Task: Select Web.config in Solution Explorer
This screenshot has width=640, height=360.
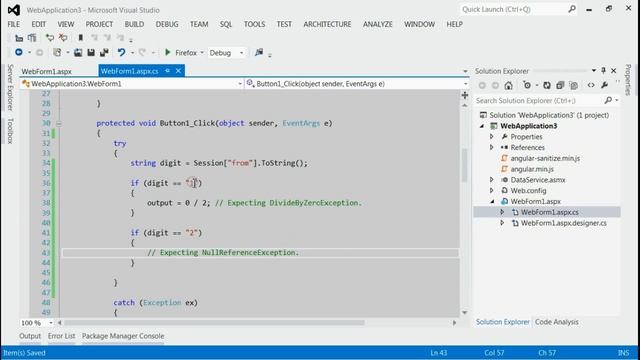Action: (x=528, y=191)
